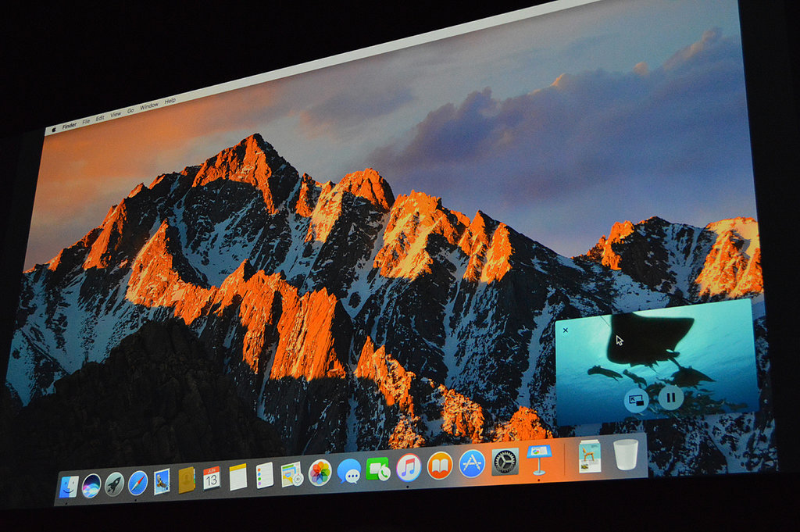Open the View menu

point(116,114)
